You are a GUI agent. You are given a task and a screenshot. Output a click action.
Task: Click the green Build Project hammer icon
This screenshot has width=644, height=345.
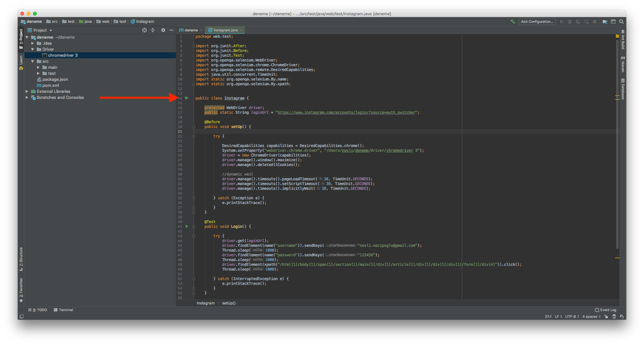pyautogui.click(x=512, y=22)
